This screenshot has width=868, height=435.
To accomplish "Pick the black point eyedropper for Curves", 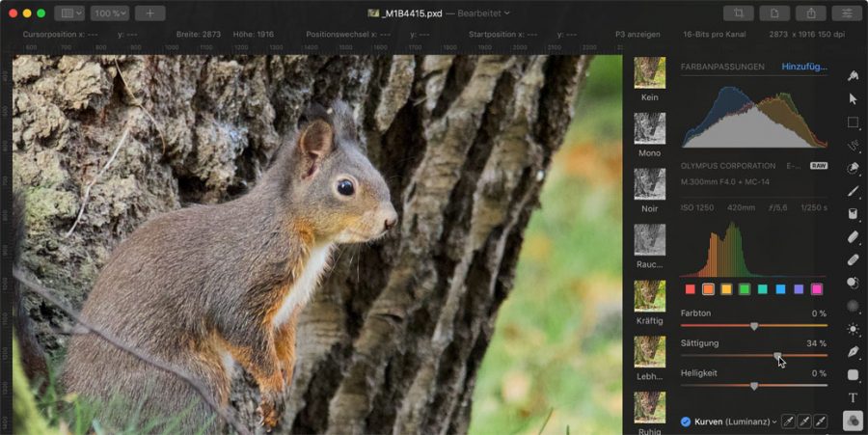I will 788,421.
